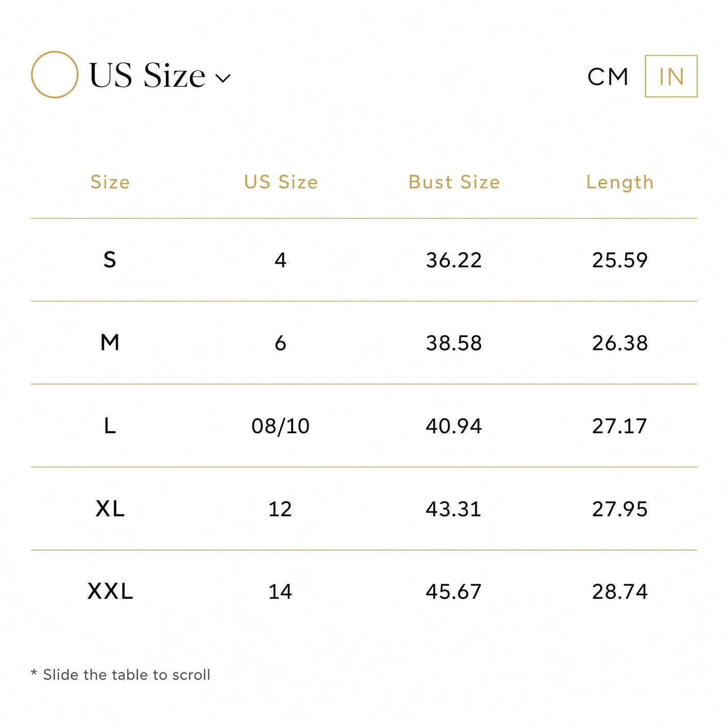
Task: Click the Size column header
Action: pyautogui.click(x=110, y=182)
